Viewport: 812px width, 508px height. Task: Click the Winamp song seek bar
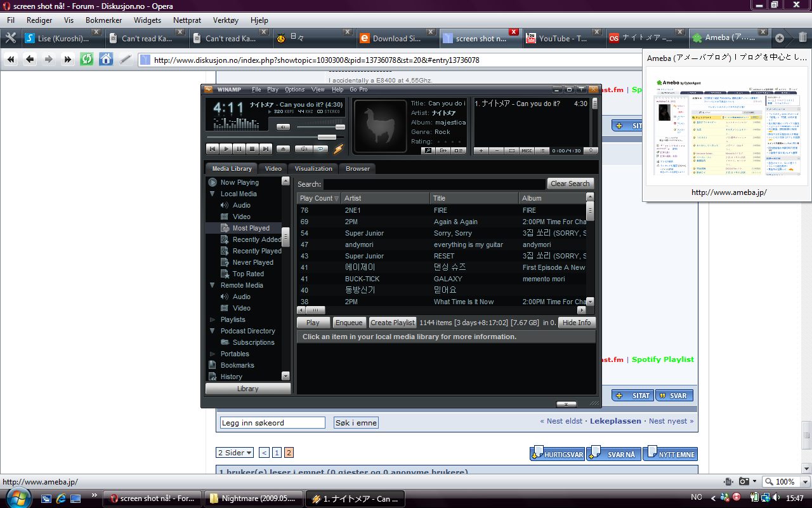(x=276, y=137)
